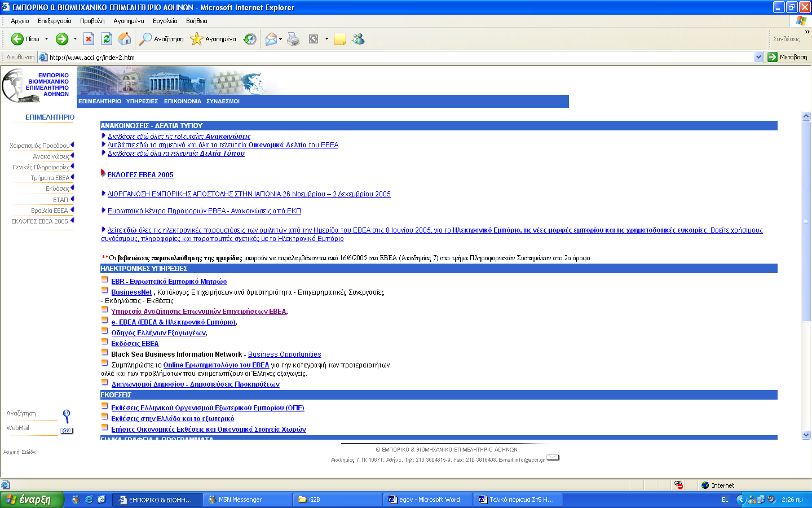Click the orange bullet icon next to EBR
Viewport: 812px width, 508px height.
pyautogui.click(x=104, y=280)
